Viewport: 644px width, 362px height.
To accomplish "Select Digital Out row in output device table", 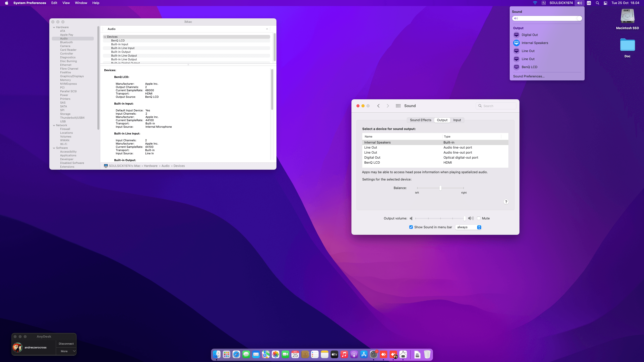I will pos(435,158).
